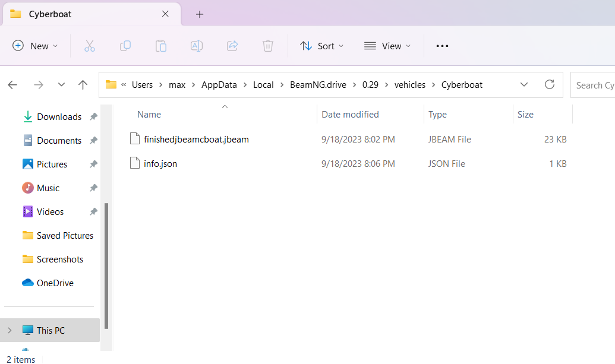Click the Paste clipboard icon
This screenshot has width=615, height=364.
[161, 46]
